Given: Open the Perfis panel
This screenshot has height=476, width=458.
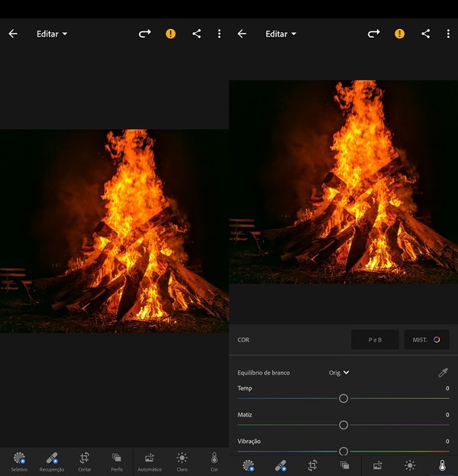Looking at the screenshot, I should [x=117, y=462].
